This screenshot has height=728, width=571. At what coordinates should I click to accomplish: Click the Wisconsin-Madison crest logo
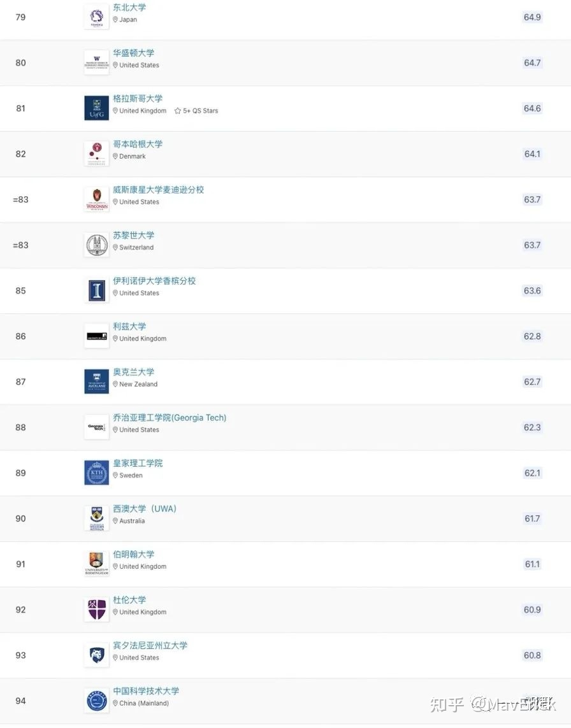(97, 199)
